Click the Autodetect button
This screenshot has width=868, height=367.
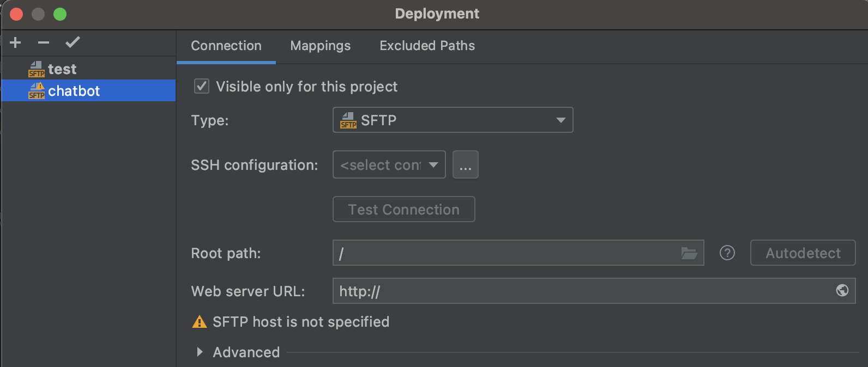[803, 253]
